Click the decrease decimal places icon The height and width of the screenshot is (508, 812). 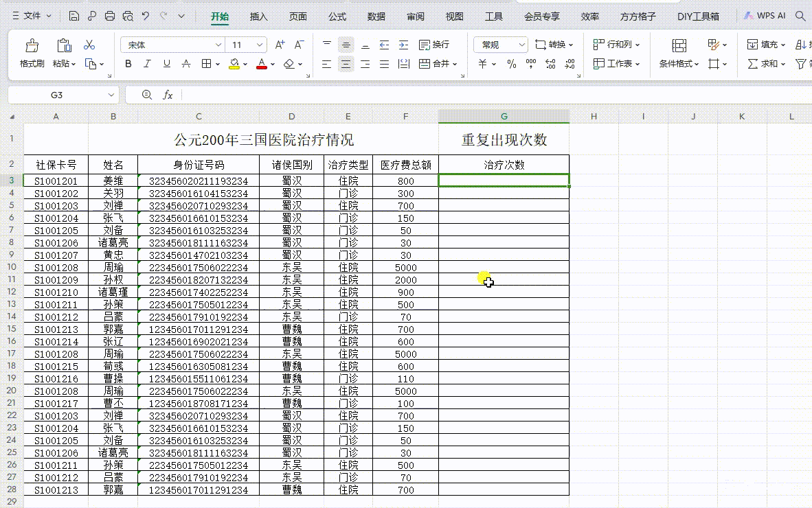coord(569,64)
